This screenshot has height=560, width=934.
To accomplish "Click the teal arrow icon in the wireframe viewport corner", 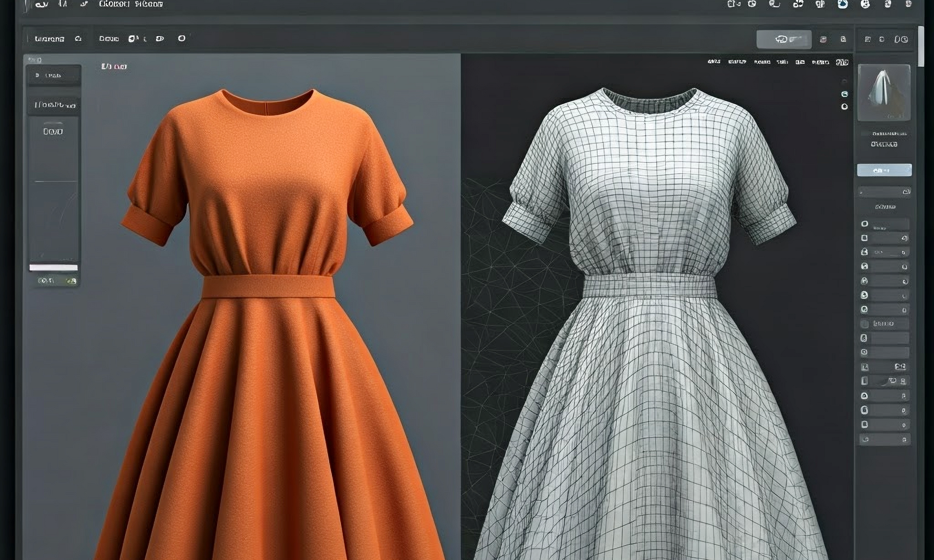I will pos(844,94).
